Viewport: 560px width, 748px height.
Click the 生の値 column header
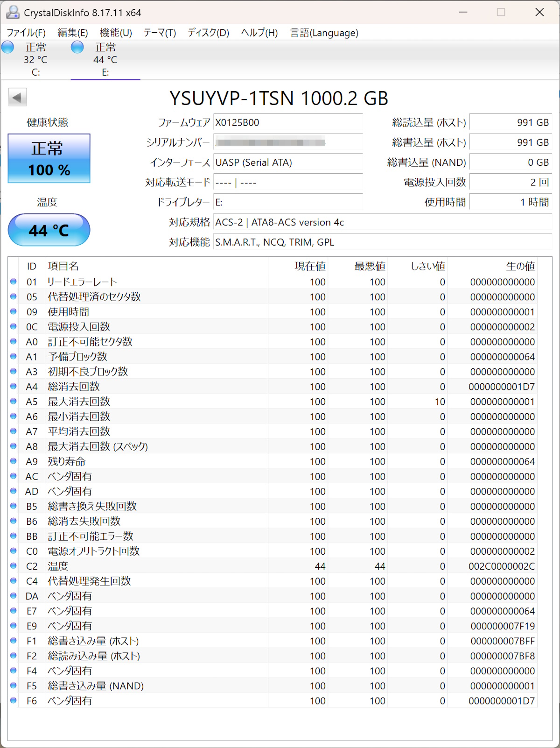point(520,266)
